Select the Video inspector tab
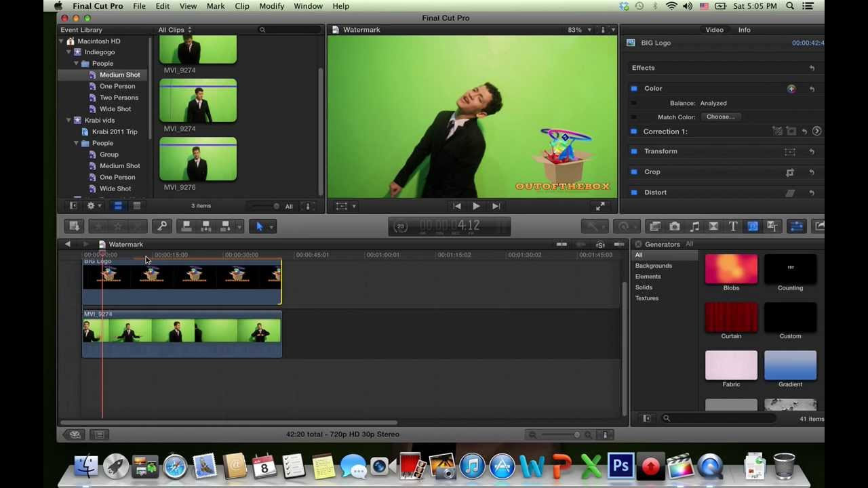The height and width of the screenshot is (488, 868). (714, 30)
